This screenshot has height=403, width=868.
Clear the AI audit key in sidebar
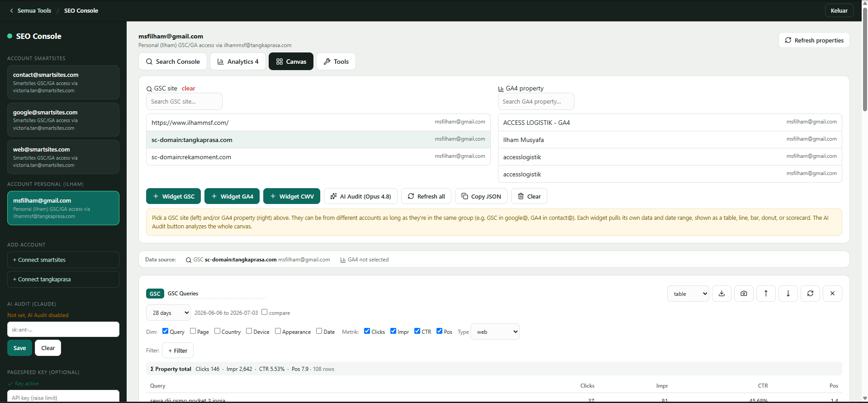[x=48, y=348]
